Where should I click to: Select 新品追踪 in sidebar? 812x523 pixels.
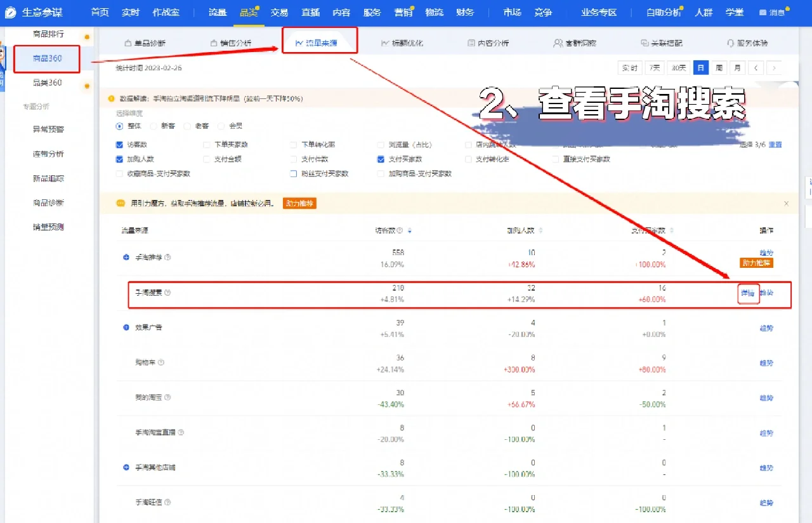pos(48,178)
